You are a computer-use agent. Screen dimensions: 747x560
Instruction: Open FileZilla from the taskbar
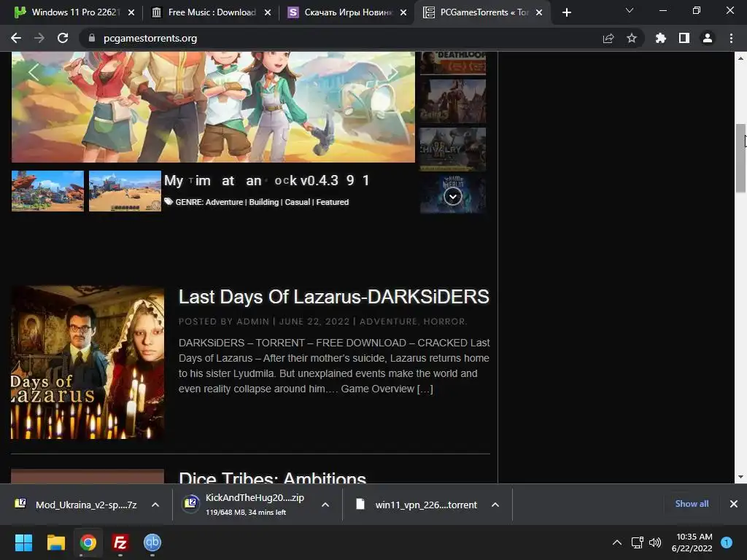120,542
